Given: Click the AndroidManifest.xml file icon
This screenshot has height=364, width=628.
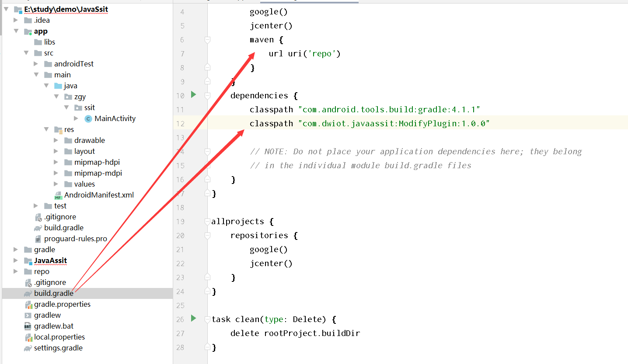Looking at the screenshot, I should coord(58,195).
